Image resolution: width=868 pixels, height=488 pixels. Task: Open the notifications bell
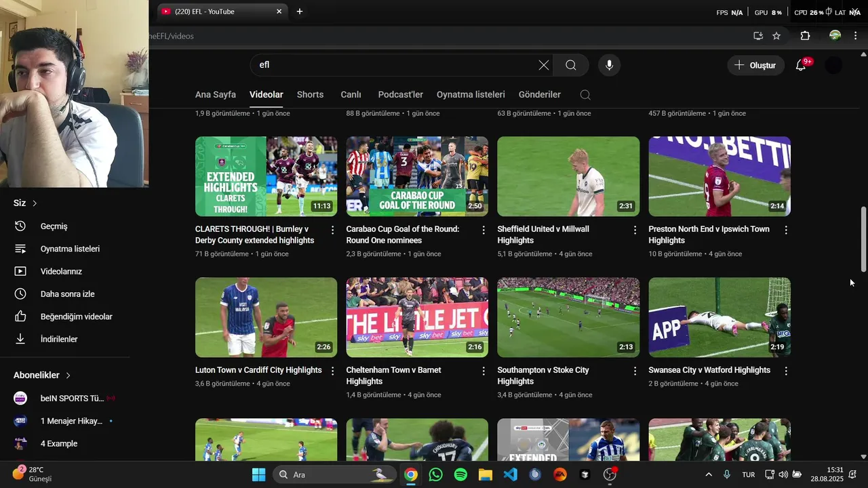tap(801, 65)
